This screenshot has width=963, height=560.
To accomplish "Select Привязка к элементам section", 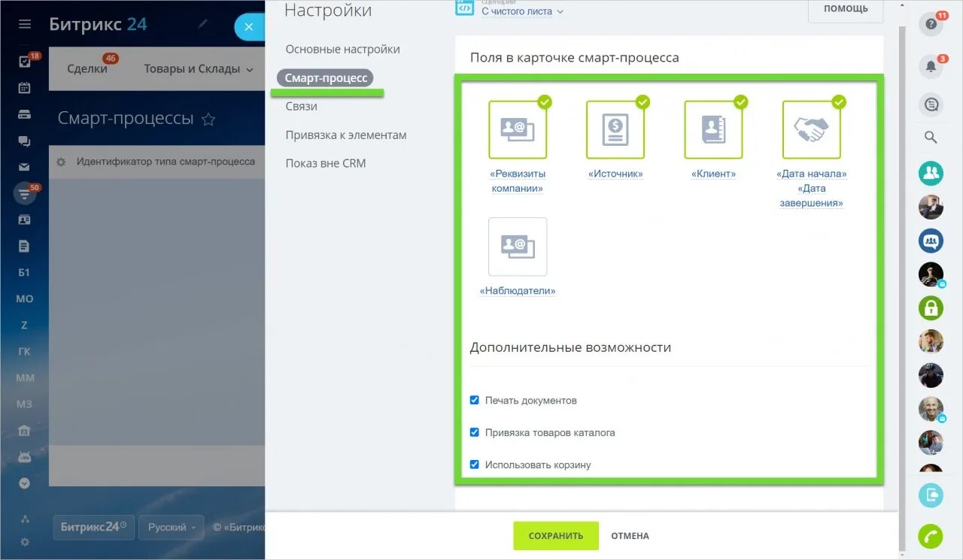I will pos(346,135).
